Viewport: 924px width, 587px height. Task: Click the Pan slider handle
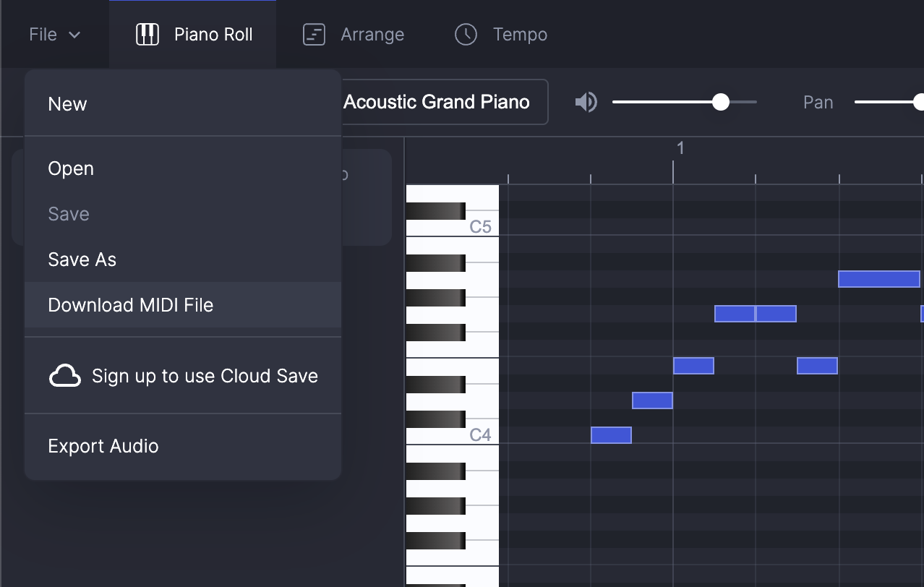(x=919, y=102)
